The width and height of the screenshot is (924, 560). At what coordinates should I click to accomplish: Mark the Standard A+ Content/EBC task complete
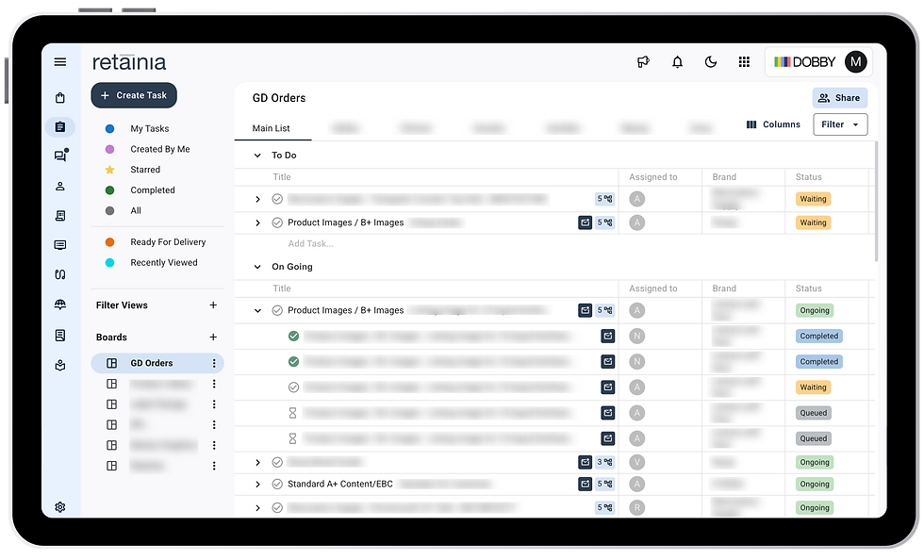(x=277, y=483)
